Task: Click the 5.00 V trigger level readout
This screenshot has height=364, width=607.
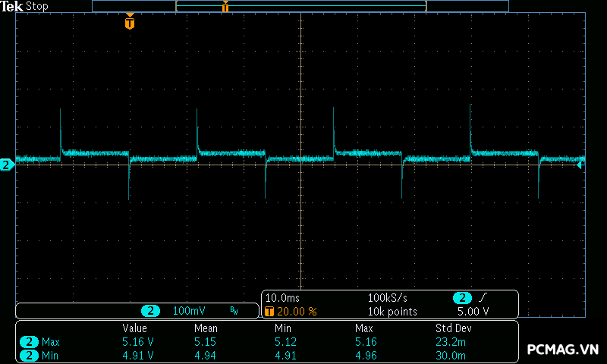Action: (473, 312)
